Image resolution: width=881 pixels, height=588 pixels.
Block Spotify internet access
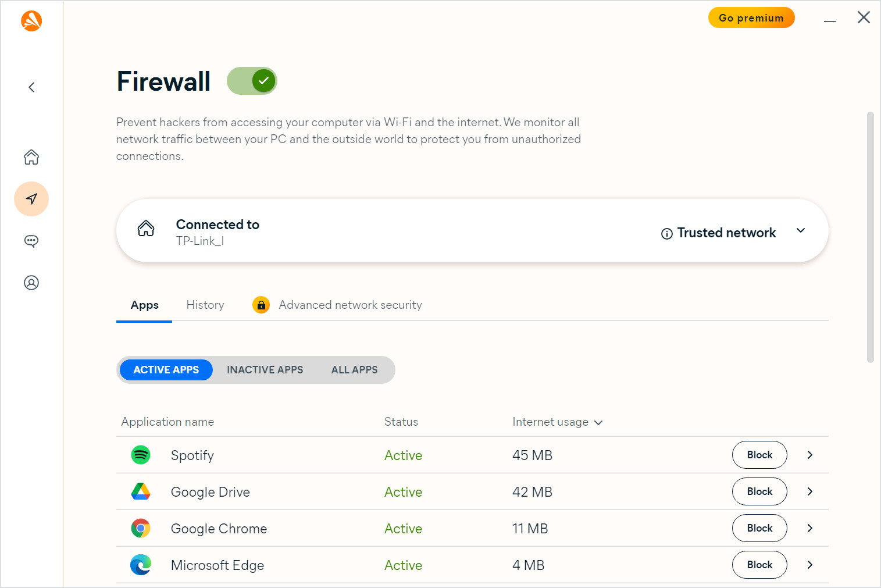click(759, 455)
